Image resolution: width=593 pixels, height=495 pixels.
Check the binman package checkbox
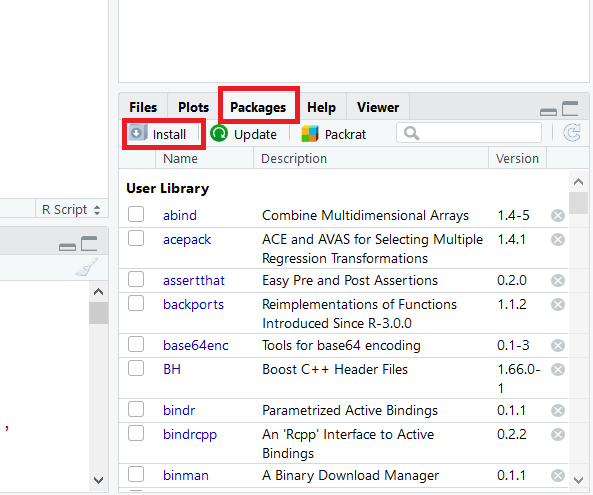coord(136,474)
